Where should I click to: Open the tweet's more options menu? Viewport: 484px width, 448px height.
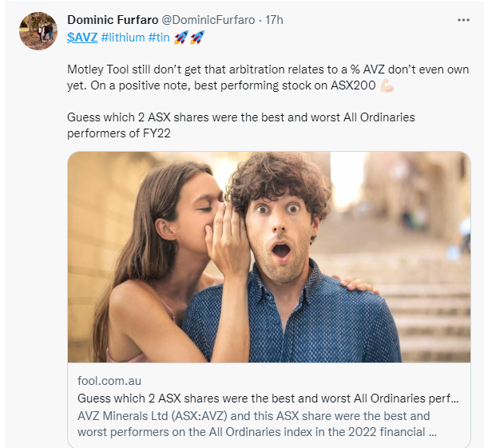[463, 19]
